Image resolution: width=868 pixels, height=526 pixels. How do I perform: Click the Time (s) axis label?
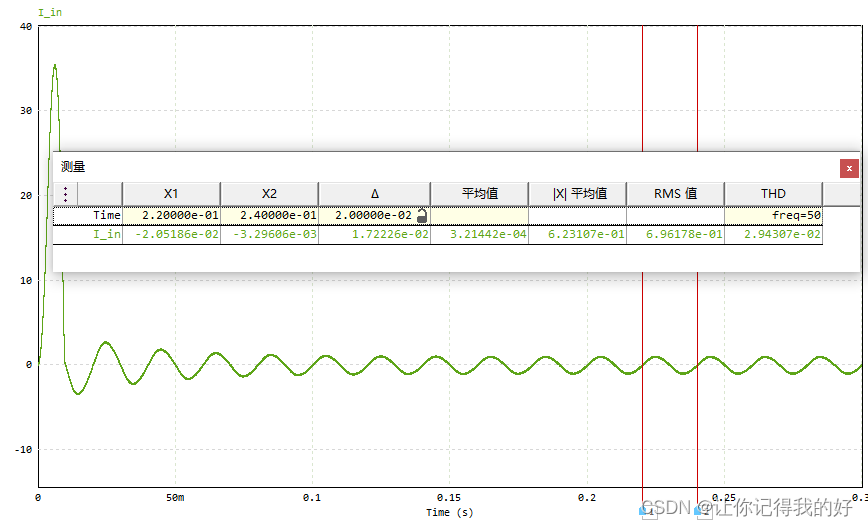[450, 512]
